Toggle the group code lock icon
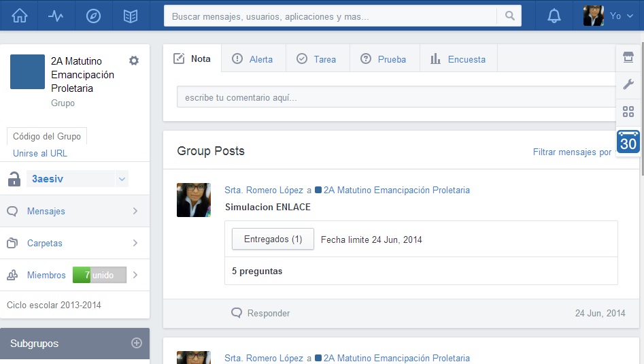 [x=14, y=180]
